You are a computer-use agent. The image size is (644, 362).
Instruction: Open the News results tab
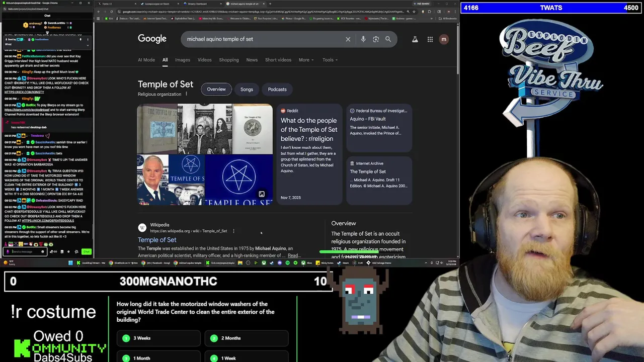(252, 60)
